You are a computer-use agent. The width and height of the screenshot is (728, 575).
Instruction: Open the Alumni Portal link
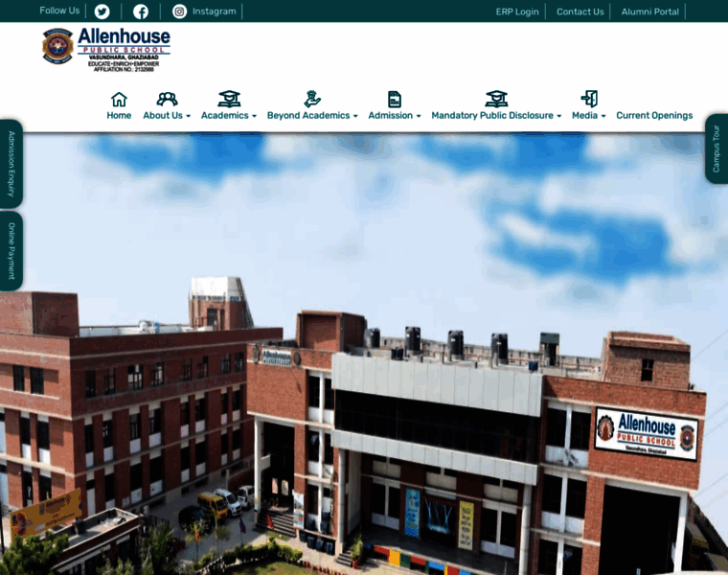[x=650, y=11]
